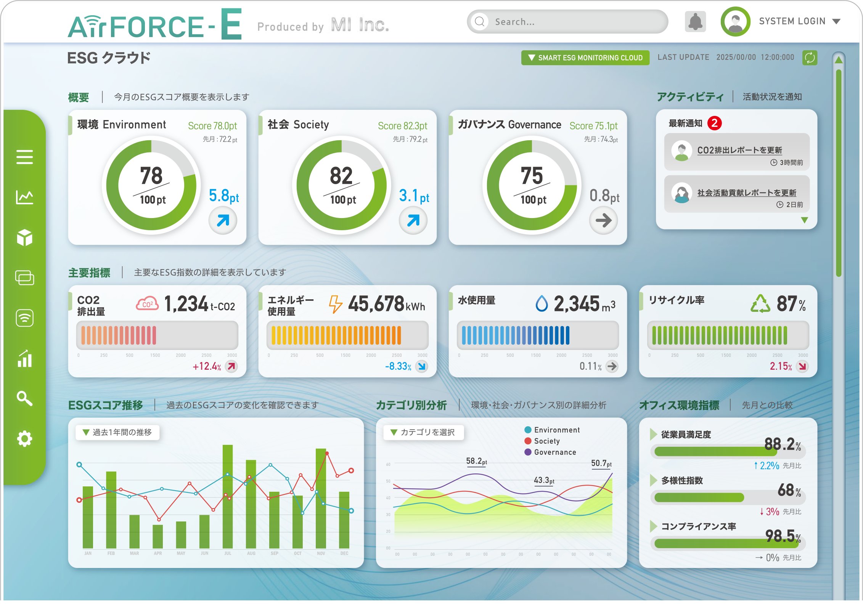Click the line chart sidebar icon
Image resolution: width=863 pixels, height=616 pixels.
(x=24, y=197)
